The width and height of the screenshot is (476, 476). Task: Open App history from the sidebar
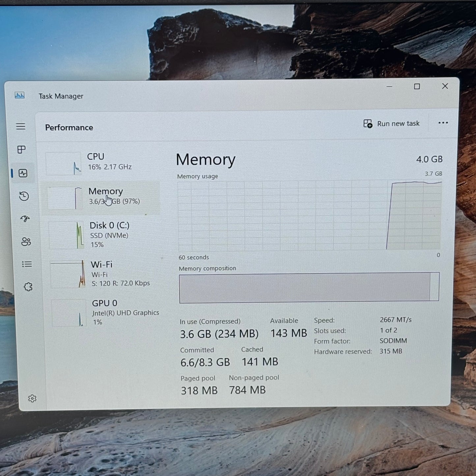tap(24, 196)
